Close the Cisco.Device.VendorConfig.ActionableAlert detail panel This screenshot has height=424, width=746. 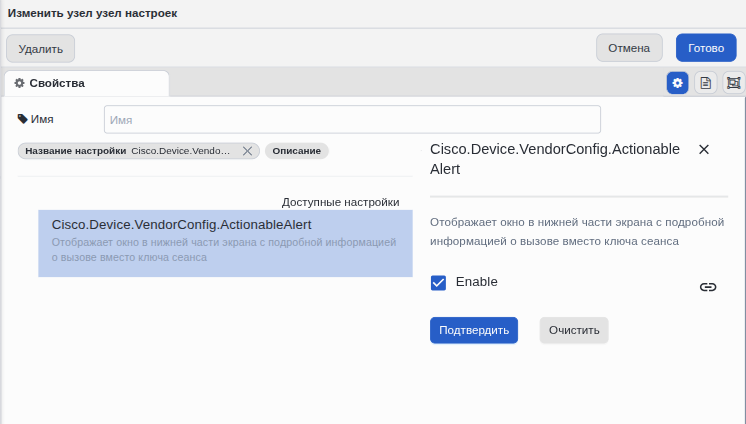pyautogui.click(x=704, y=149)
